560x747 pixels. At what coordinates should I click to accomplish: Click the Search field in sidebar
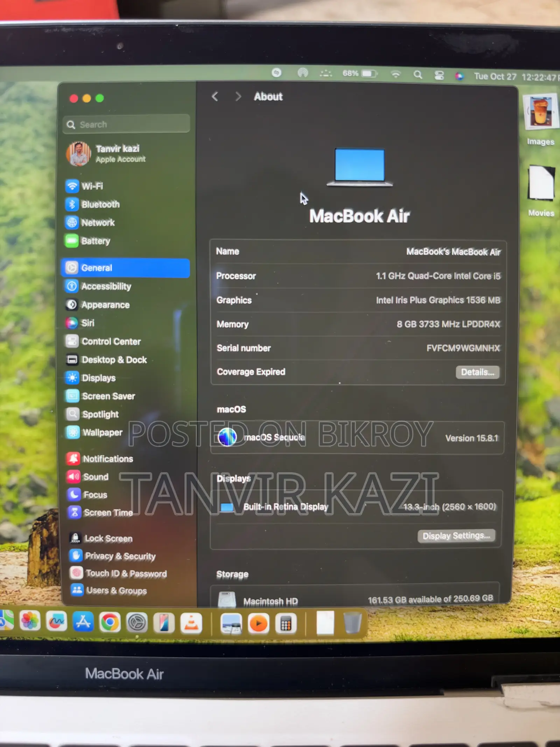tap(126, 124)
